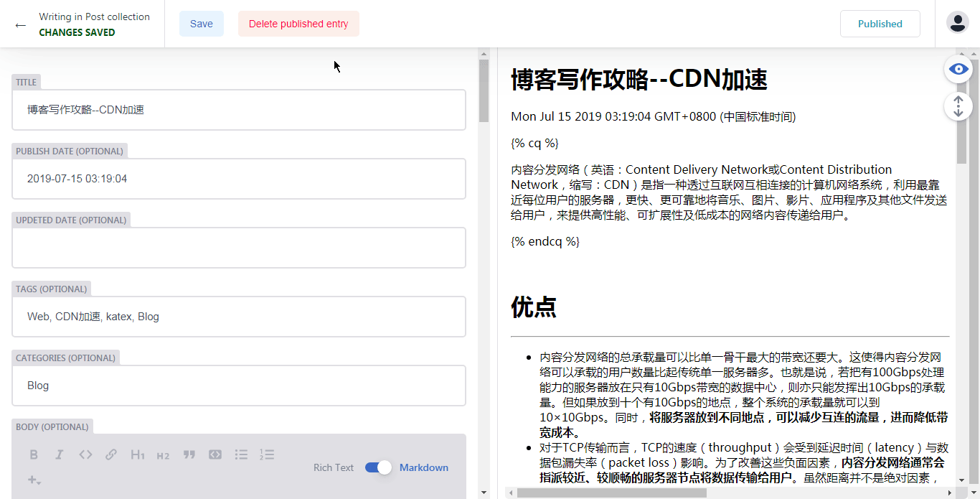The image size is (980, 499).
Task: Insert a code block
Action: pos(215,454)
